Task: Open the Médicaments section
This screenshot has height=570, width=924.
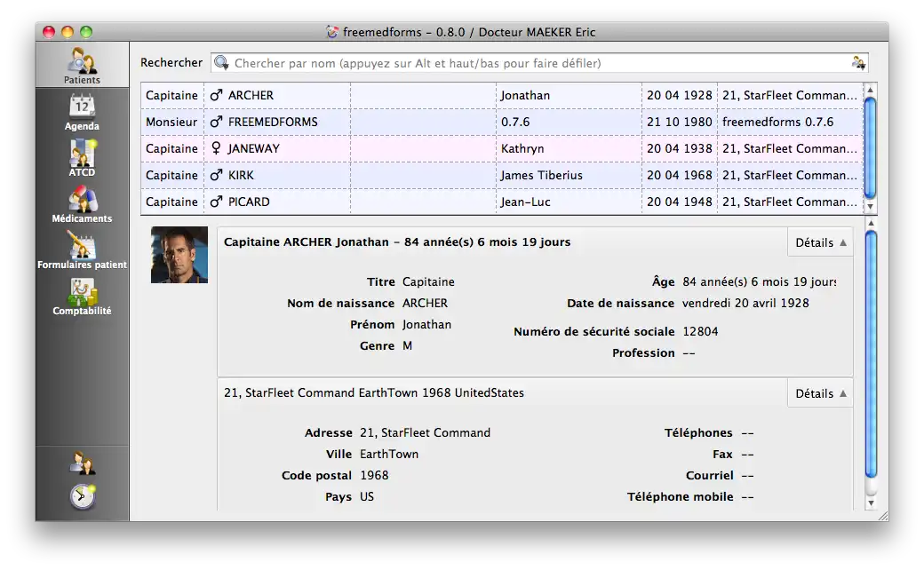Action: click(82, 204)
